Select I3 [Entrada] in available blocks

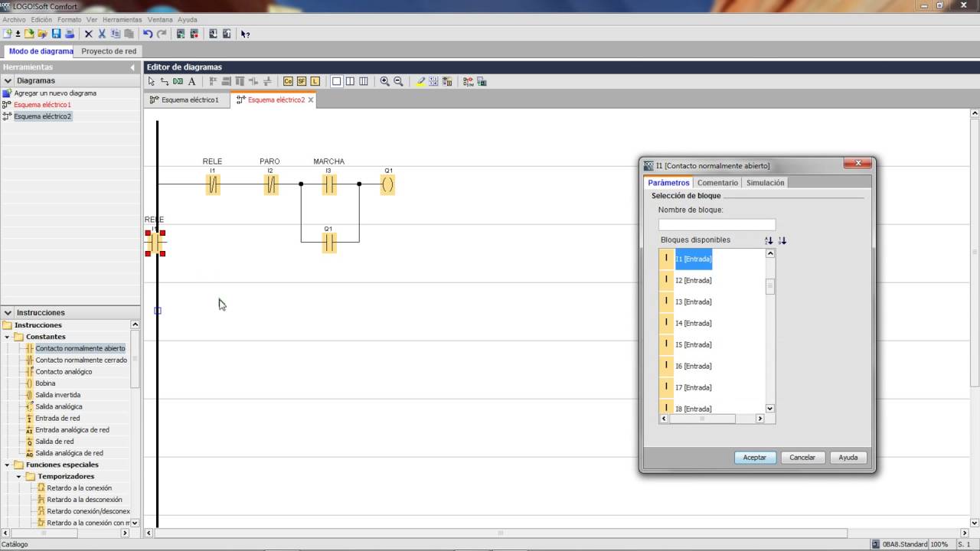tap(694, 302)
